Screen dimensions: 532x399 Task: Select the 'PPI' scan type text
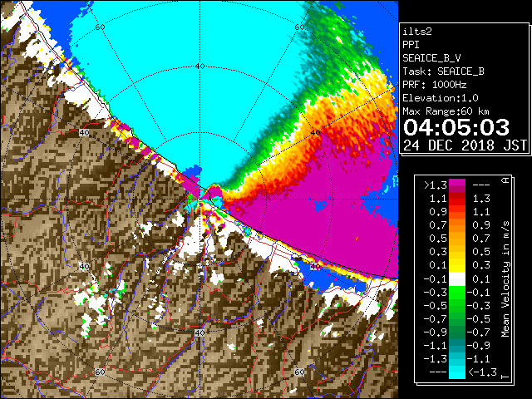pos(411,45)
